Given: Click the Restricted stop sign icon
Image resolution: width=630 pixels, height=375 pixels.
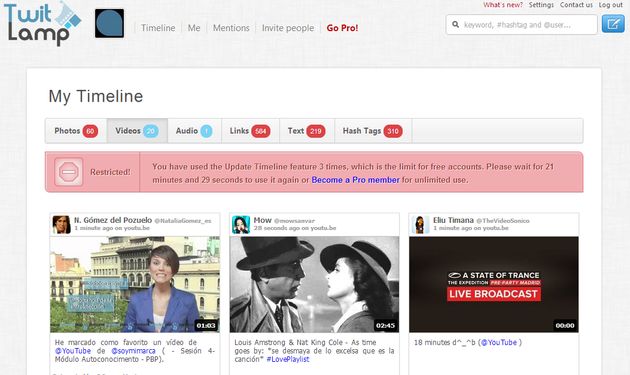Looking at the screenshot, I should pos(69,172).
